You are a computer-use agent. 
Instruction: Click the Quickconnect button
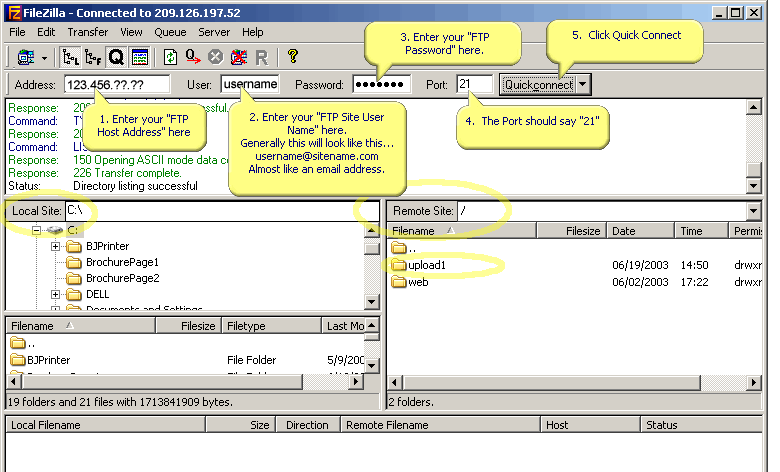(x=537, y=85)
